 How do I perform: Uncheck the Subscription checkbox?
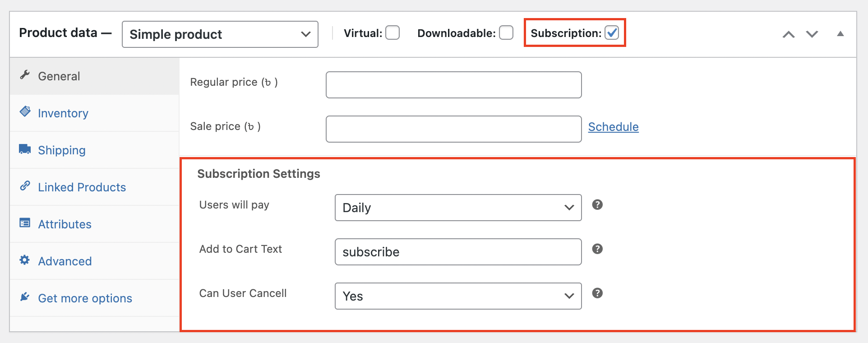612,33
